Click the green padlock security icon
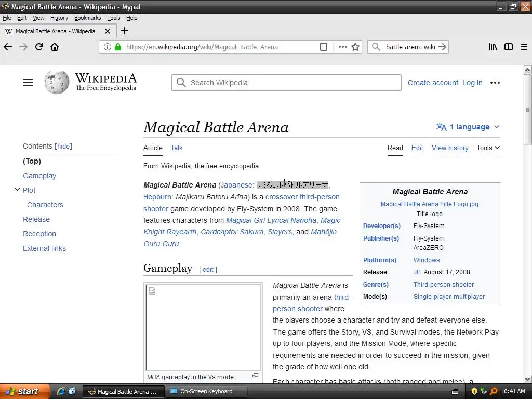This screenshot has width=532, height=399. 118,47
